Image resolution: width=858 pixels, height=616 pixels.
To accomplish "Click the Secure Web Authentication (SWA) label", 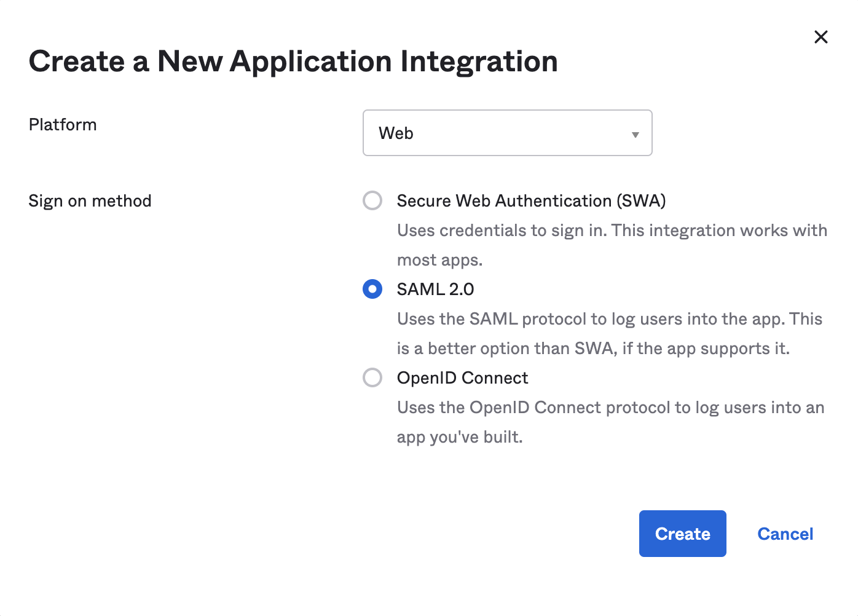I will (x=531, y=200).
